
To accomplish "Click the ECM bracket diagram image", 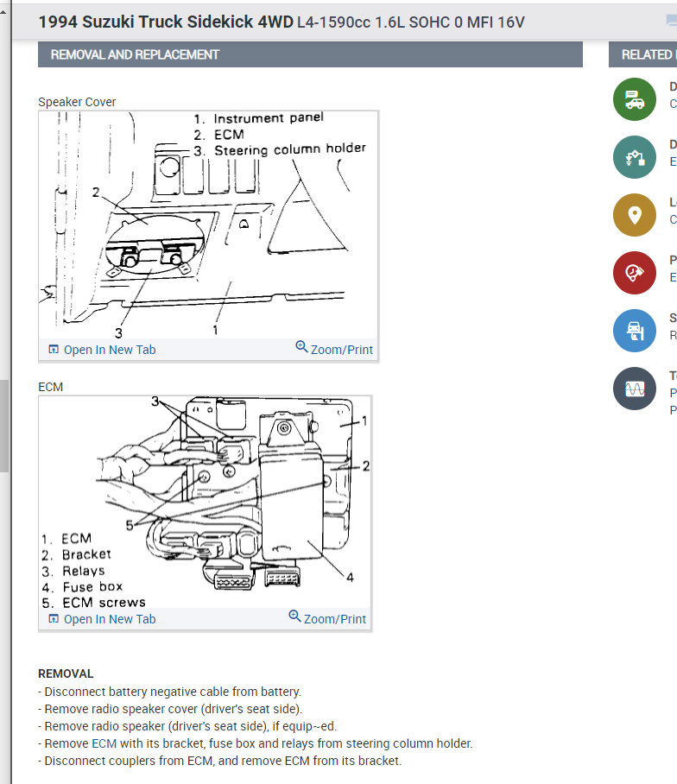I will (205, 503).
